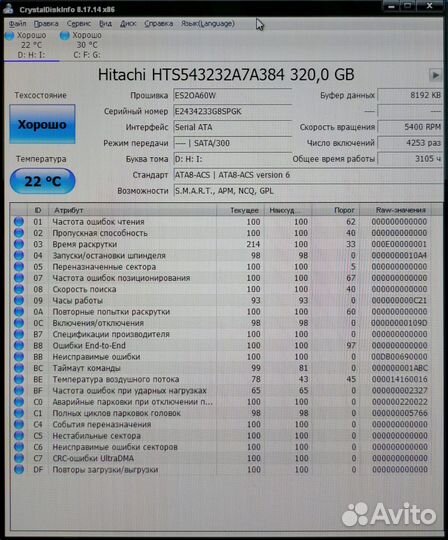Click status icon for attribute C6
This screenshot has width=448, height=540.
point(19,447)
